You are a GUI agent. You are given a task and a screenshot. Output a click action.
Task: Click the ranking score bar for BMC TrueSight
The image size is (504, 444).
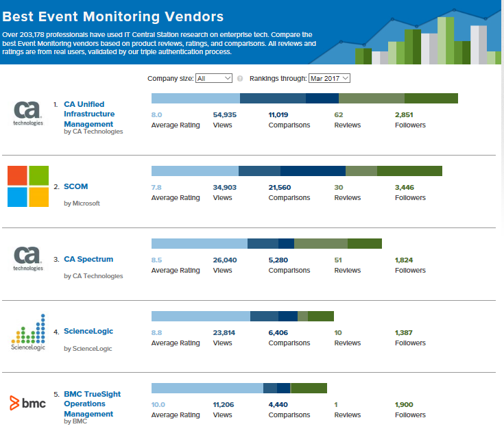click(239, 388)
